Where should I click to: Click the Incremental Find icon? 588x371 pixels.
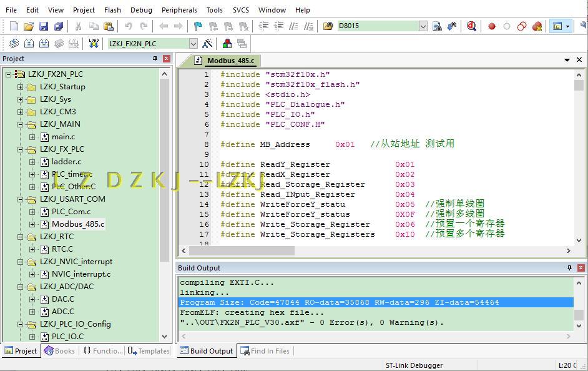[453, 26]
